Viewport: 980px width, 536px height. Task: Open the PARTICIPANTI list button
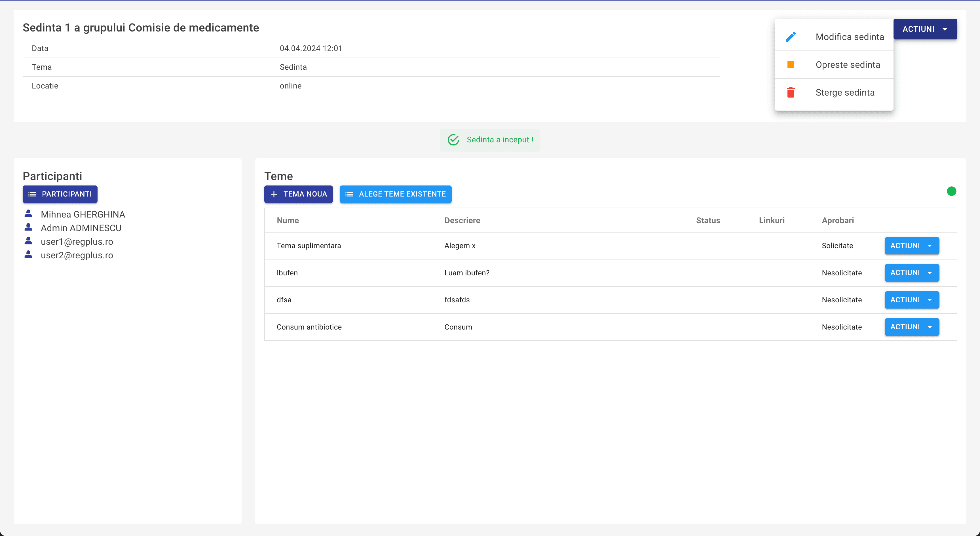pos(60,194)
